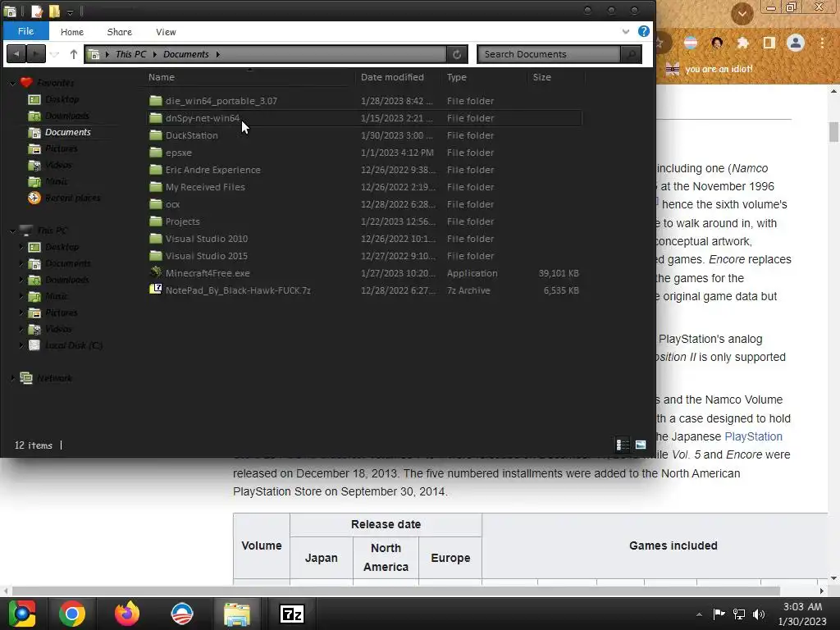
Task: Collapse the Favorites tree group
Action: 12,83
